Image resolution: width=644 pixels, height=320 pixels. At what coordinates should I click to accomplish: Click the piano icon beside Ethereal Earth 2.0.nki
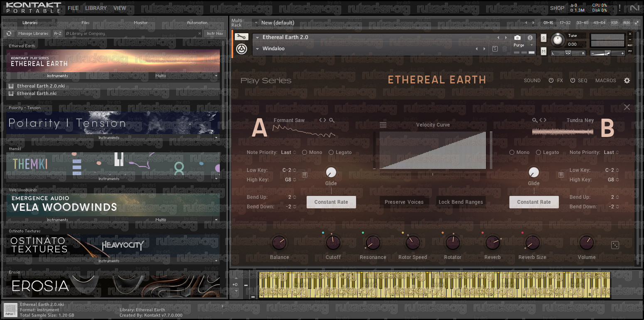coord(11,86)
